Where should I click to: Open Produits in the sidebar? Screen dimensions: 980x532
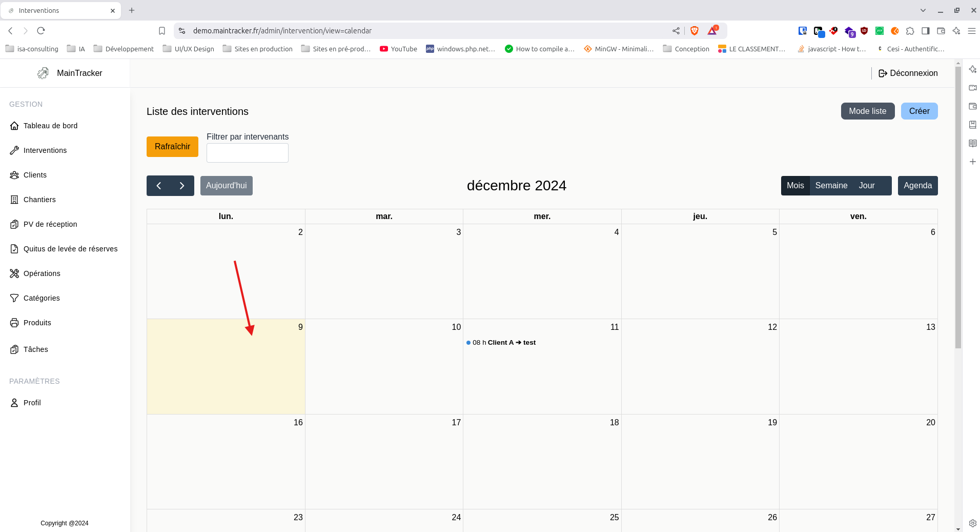37,323
